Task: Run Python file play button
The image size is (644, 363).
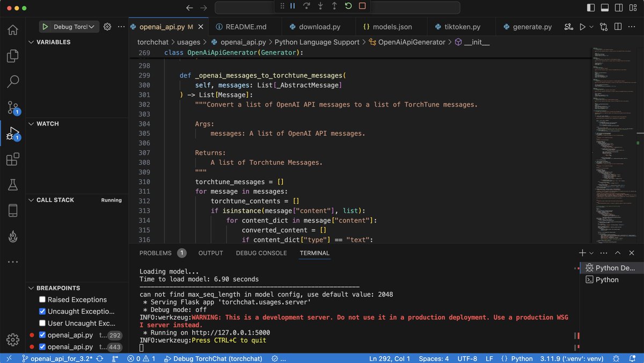Action: tap(582, 27)
